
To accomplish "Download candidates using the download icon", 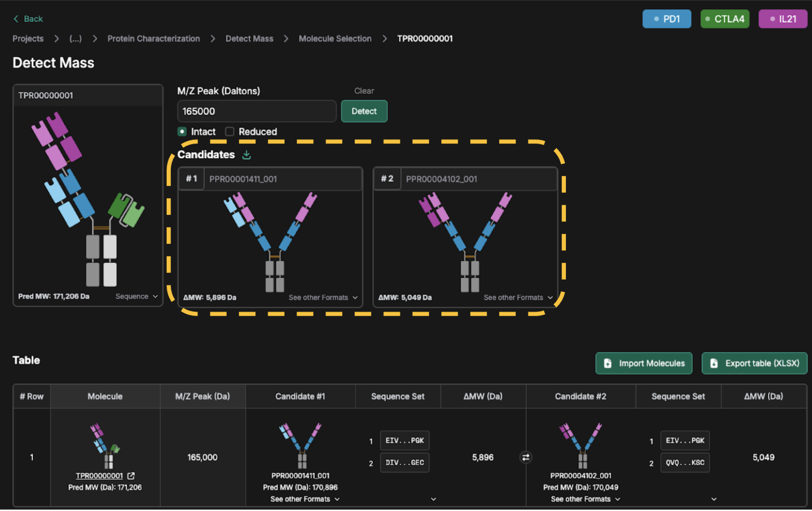I will pyautogui.click(x=246, y=155).
